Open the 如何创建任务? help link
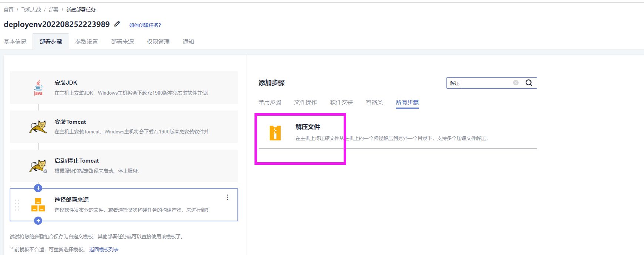This screenshot has width=644, height=255. click(145, 25)
